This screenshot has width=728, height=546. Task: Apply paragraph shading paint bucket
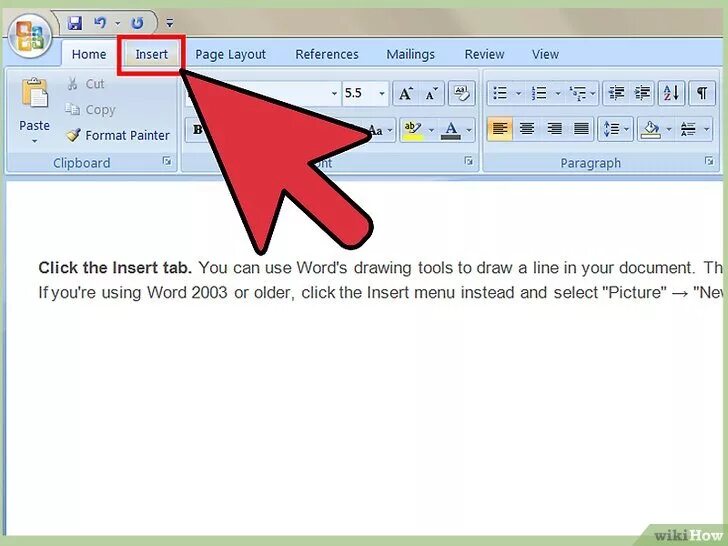tap(651, 130)
